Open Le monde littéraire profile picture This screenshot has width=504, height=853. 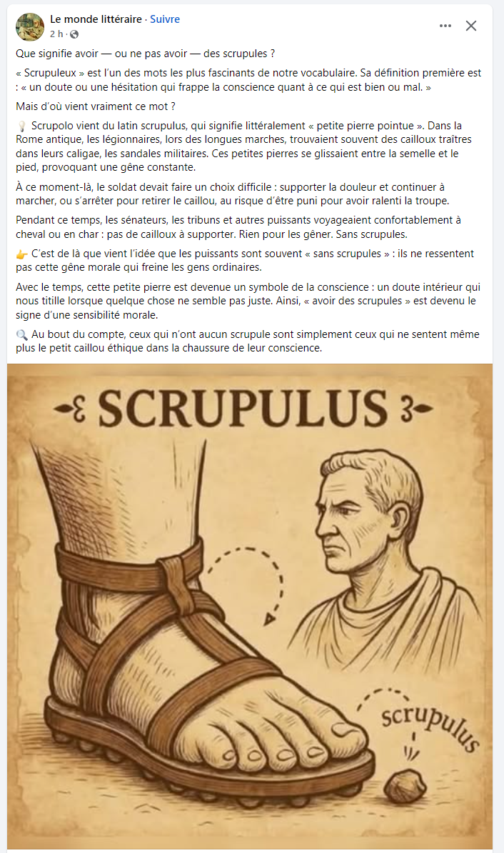point(29,26)
